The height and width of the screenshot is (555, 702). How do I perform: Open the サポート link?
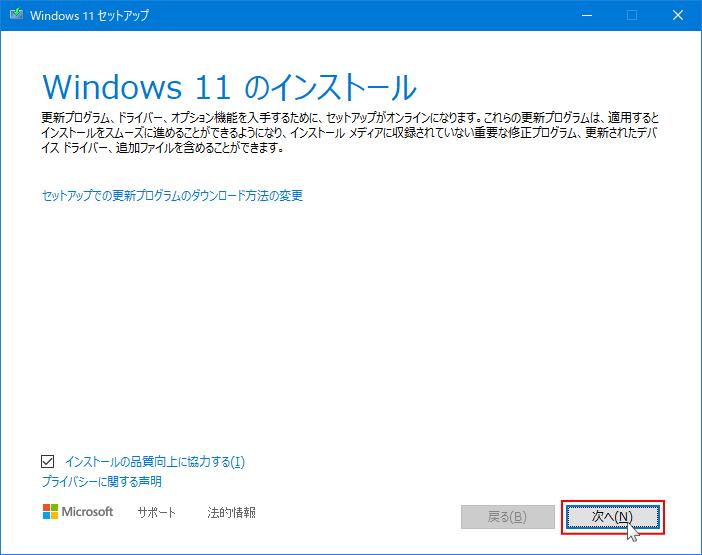click(157, 512)
